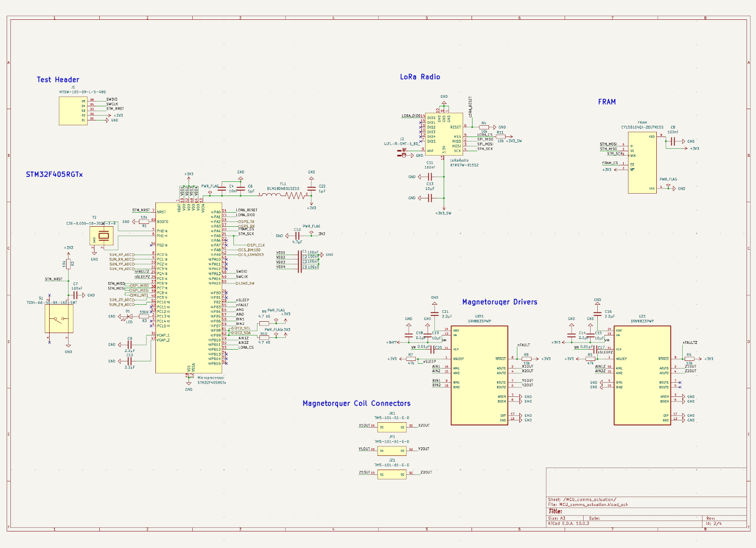Select the "LOAD_SW" net label
This screenshot has width=756, height=548.
click(246, 283)
